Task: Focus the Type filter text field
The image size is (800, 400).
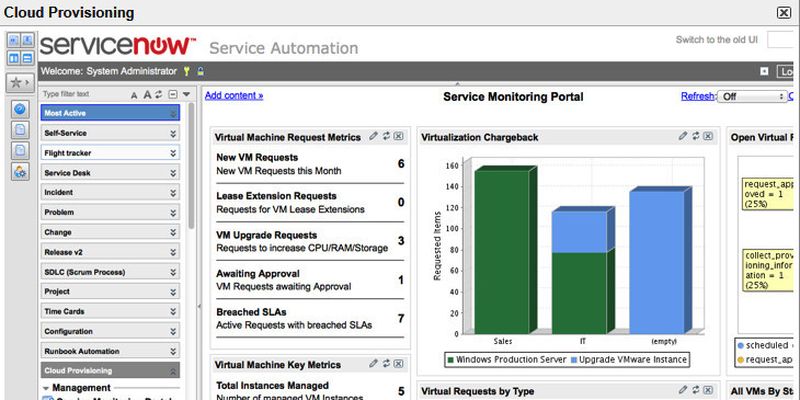Action: tap(84, 94)
